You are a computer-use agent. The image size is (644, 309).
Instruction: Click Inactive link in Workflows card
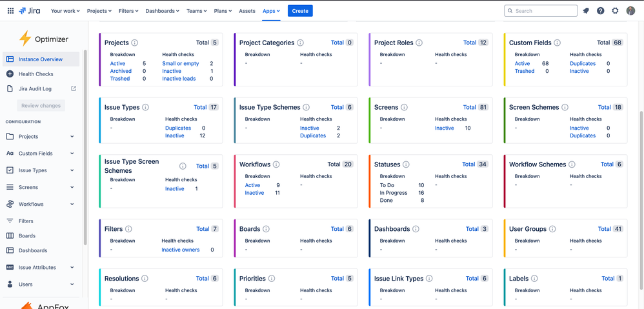click(x=254, y=192)
